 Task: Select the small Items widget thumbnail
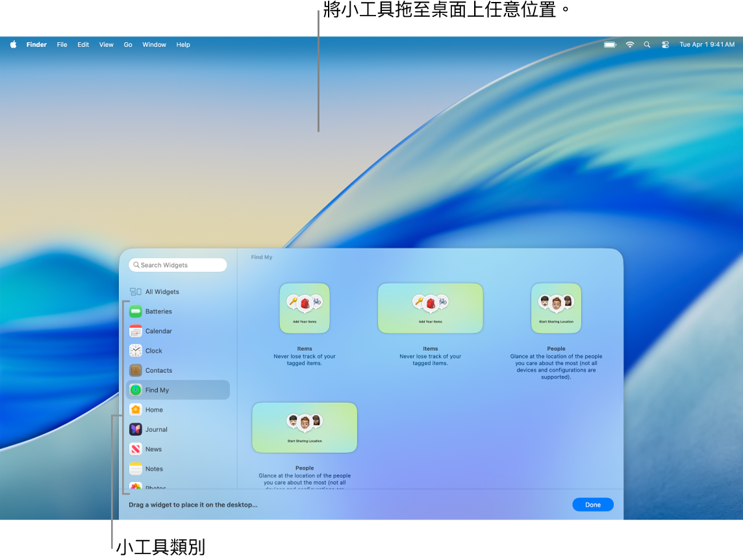tap(305, 308)
